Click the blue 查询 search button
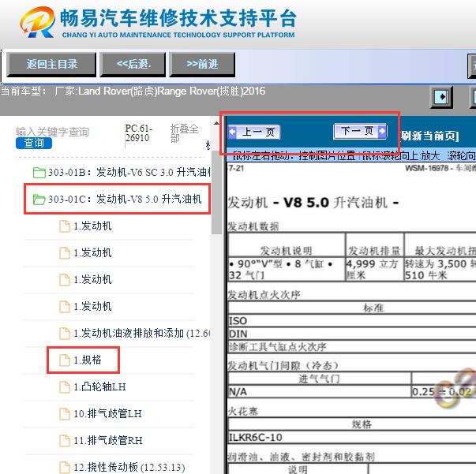 pyautogui.click(x=34, y=143)
